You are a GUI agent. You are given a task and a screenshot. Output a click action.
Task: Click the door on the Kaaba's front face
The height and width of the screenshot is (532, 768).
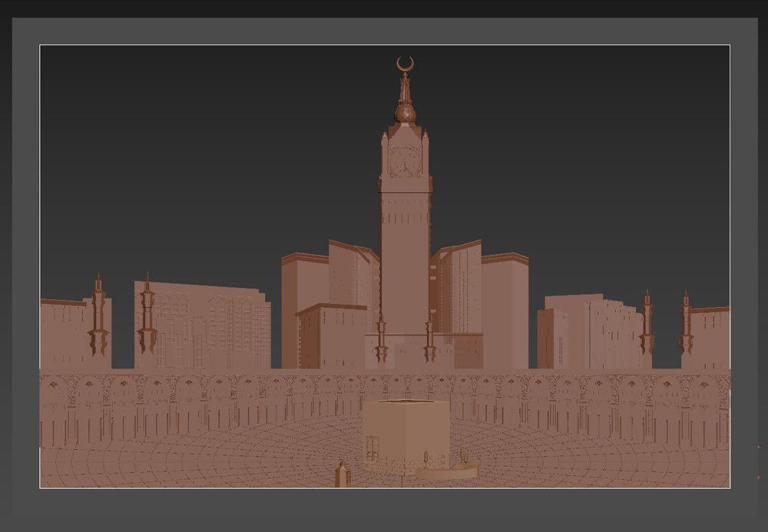click(372, 446)
